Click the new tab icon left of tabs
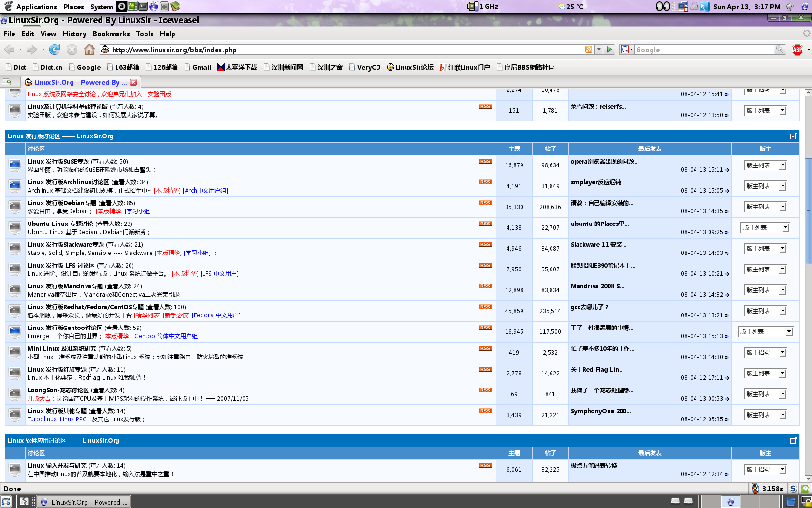 [x=7, y=82]
